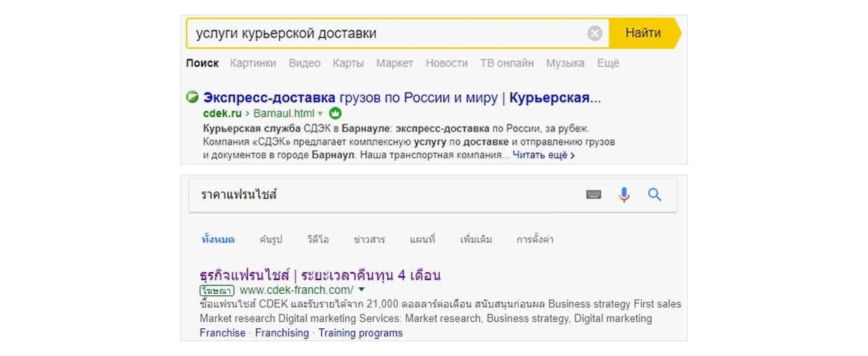Start voice search with microphone
The width and height of the screenshot is (868, 356).
[x=624, y=195]
